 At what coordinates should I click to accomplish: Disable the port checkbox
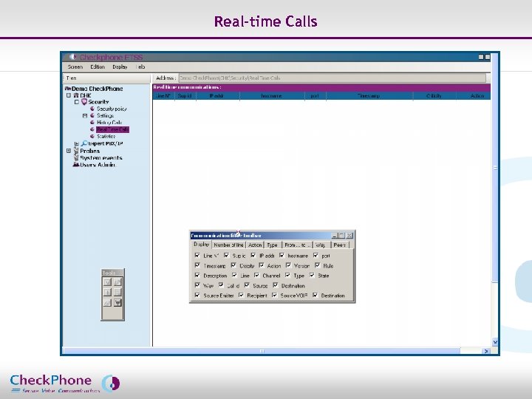pos(316,255)
